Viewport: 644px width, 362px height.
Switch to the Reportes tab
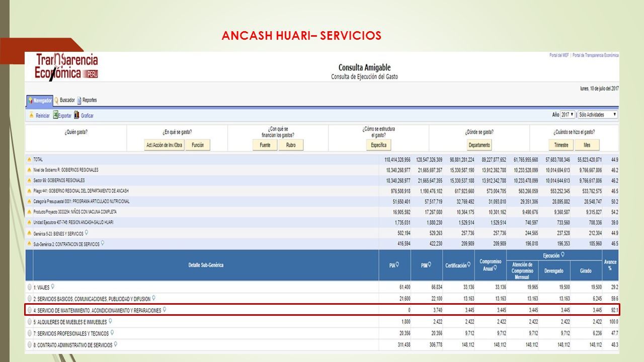[87, 100]
